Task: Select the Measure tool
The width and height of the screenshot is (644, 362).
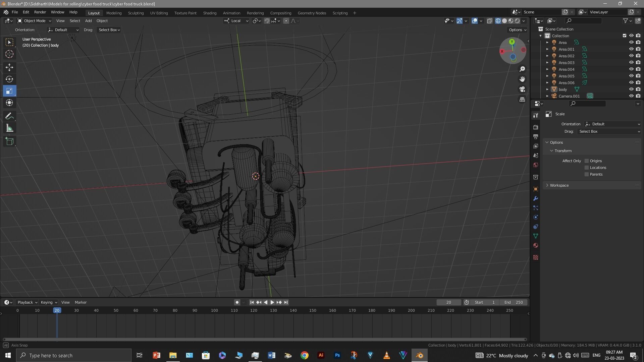Action: pos(9,128)
